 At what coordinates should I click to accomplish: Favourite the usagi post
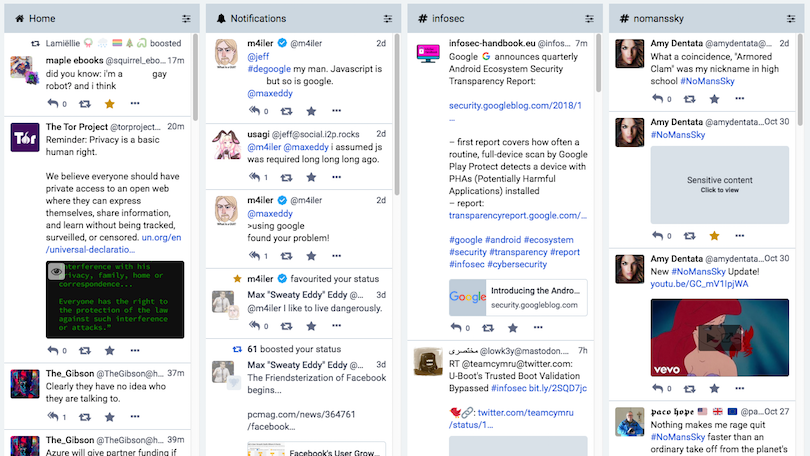click(311, 177)
